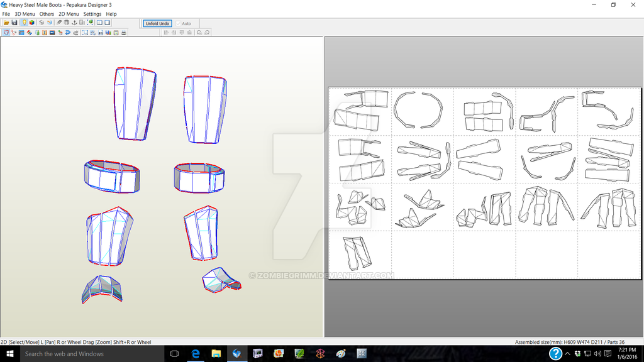644x362 pixels.
Task: Select the left ankle ring in 3D view
Action: pos(112,177)
